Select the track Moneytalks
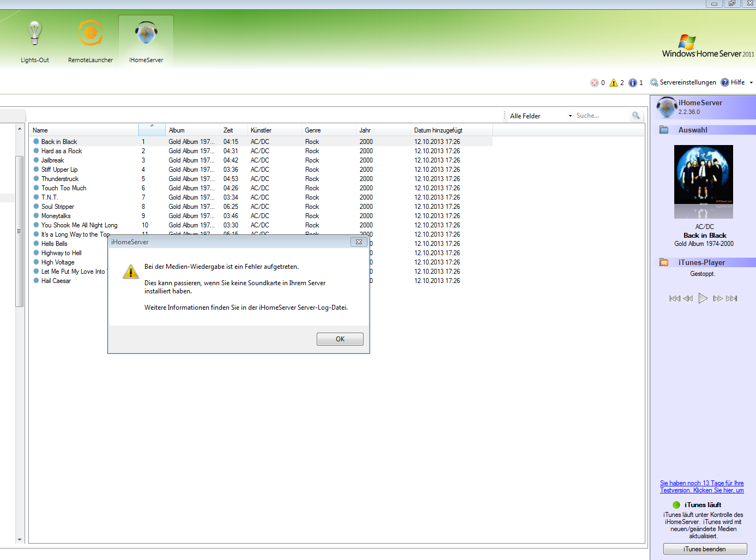756x560 pixels. [x=56, y=216]
